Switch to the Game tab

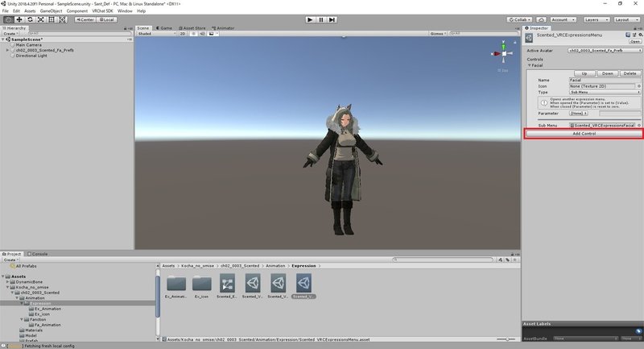[164, 28]
